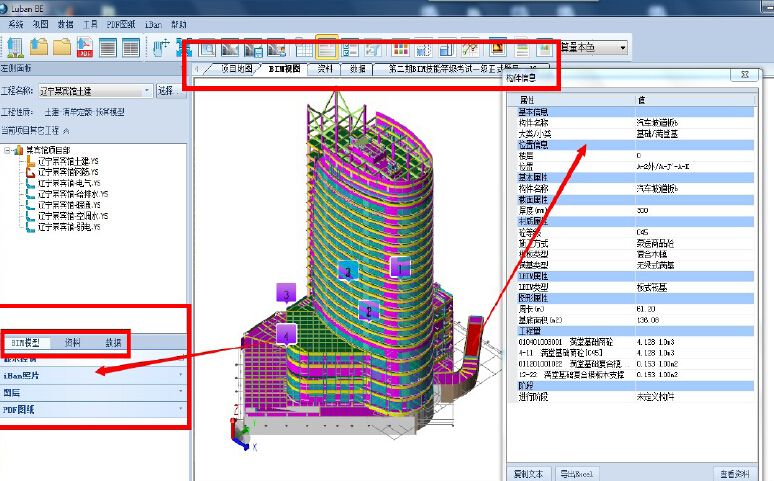Click the first gray striped panel-layout icon
The width and height of the screenshot is (774, 481).
108,48
